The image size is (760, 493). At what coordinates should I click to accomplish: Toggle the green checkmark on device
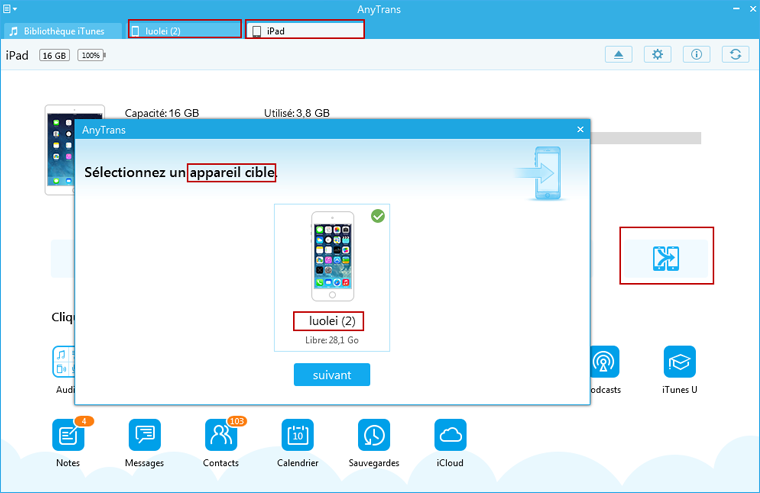(378, 216)
